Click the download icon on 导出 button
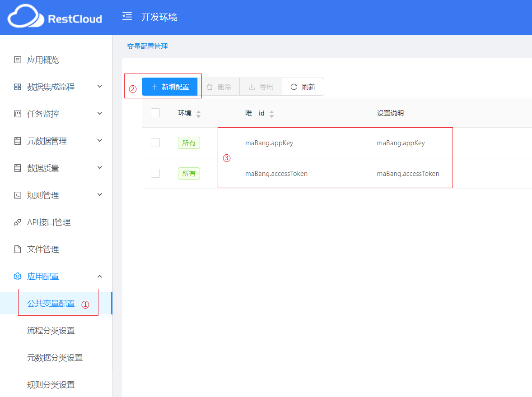 [x=252, y=87]
